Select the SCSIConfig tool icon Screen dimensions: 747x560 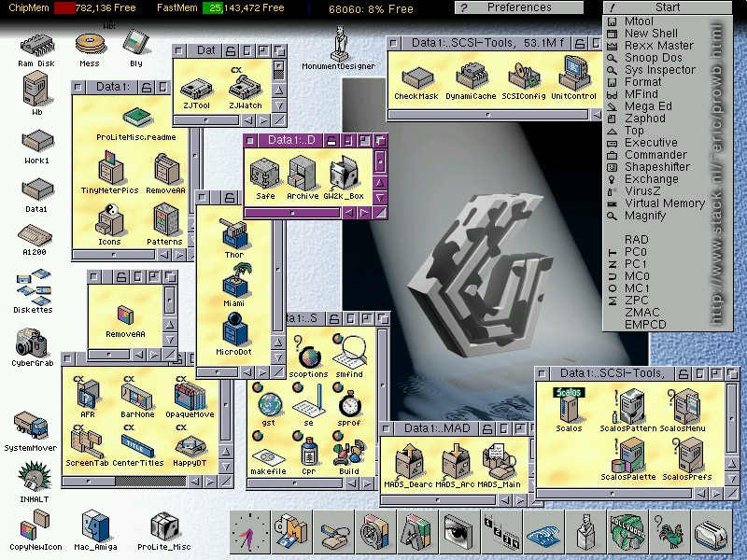coord(521,75)
